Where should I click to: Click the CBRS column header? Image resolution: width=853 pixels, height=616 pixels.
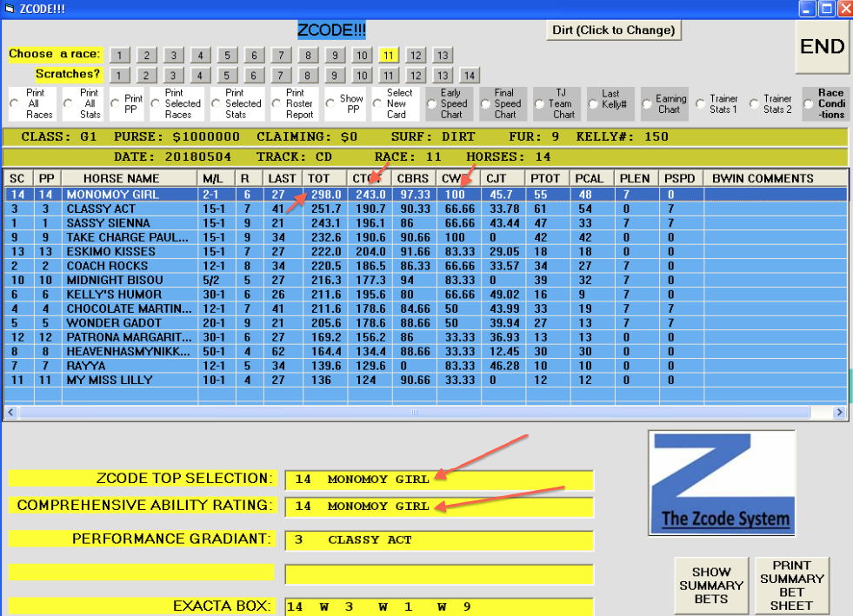(414, 178)
